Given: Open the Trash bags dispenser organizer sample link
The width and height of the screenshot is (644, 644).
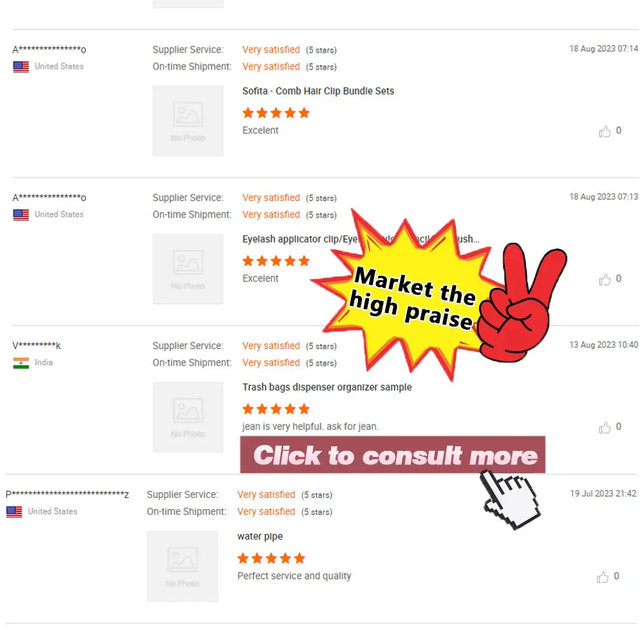Looking at the screenshot, I should pos(327,387).
